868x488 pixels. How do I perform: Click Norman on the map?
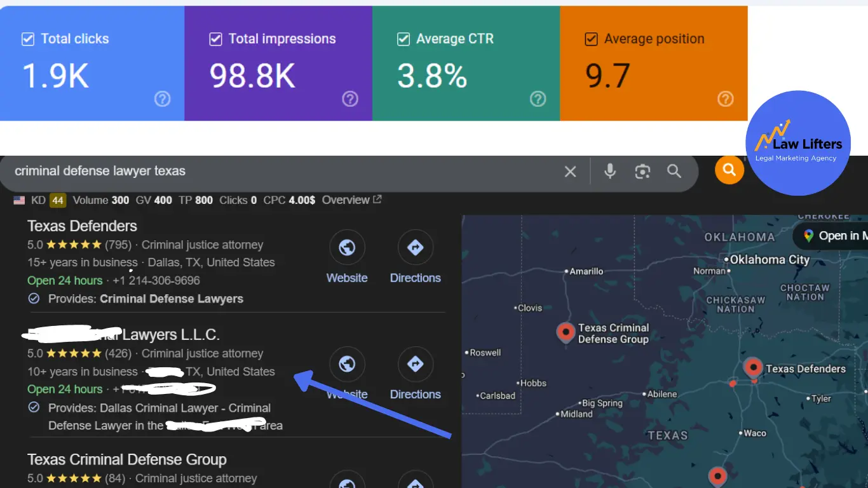710,271
